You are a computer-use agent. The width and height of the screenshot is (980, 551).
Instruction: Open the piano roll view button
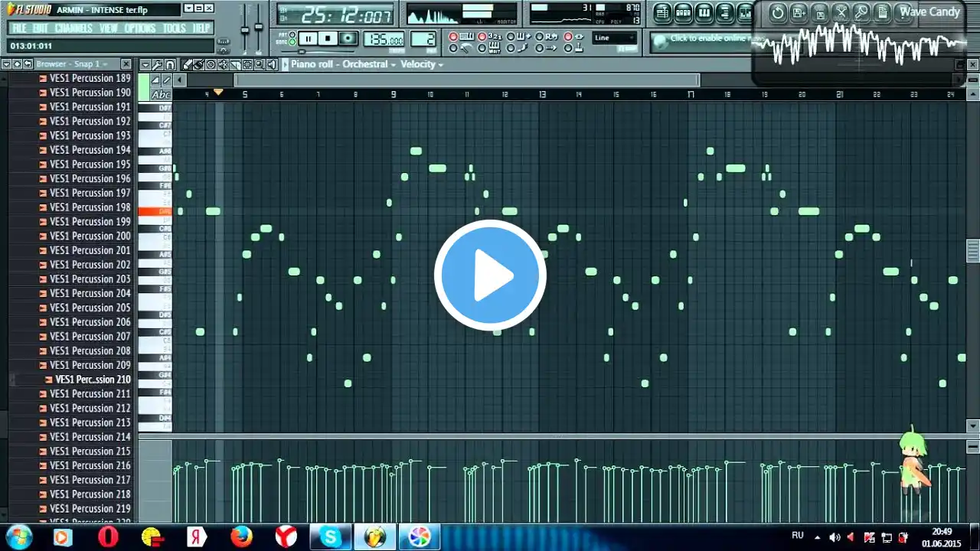[704, 12]
